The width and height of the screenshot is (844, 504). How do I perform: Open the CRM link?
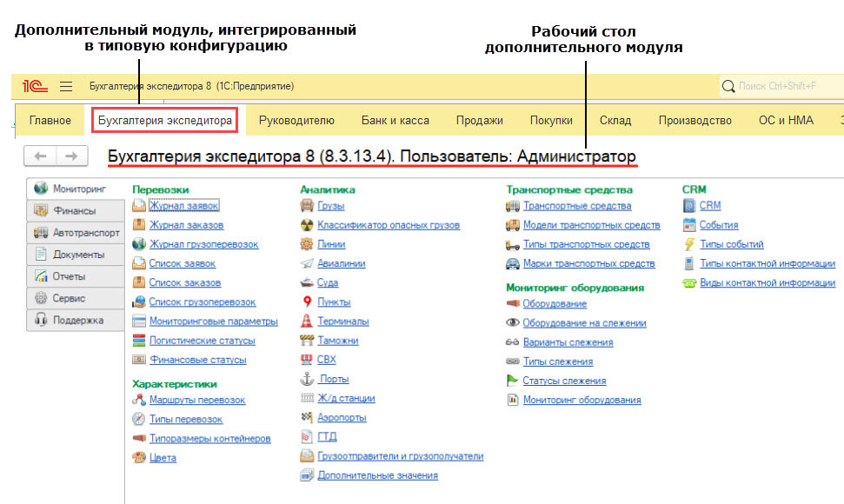pos(710,205)
